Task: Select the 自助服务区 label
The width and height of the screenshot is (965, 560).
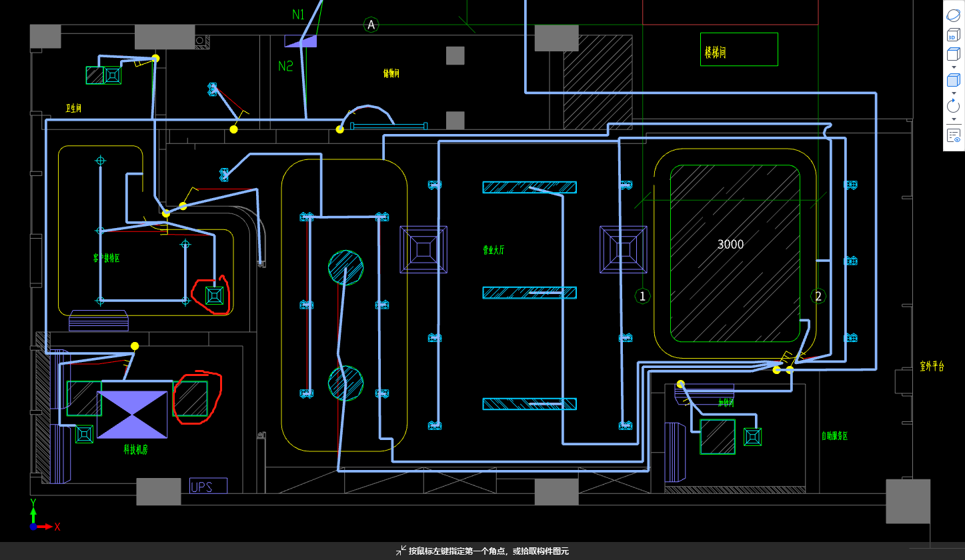Action: point(834,436)
